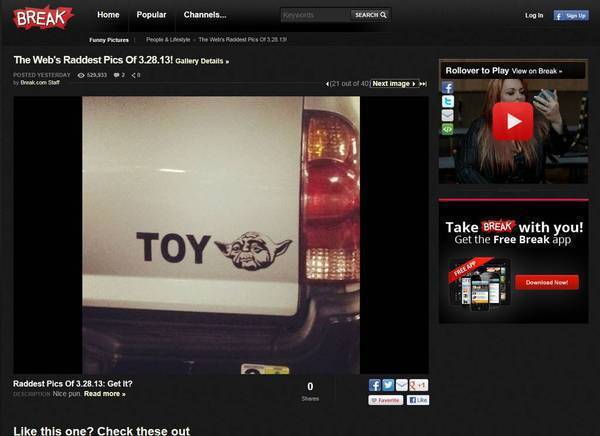Screen dimensions: 600x436
Task: Play the Rollover to Play video
Action: click(513, 121)
